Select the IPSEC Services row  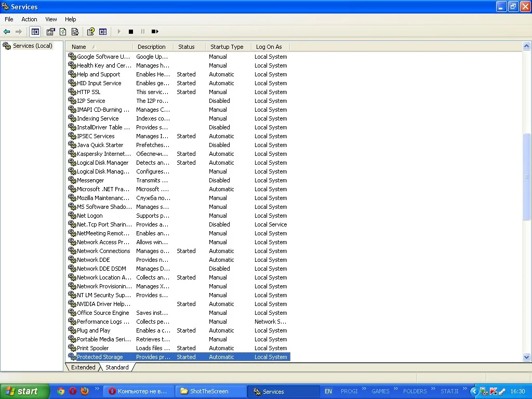click(179, 136)
